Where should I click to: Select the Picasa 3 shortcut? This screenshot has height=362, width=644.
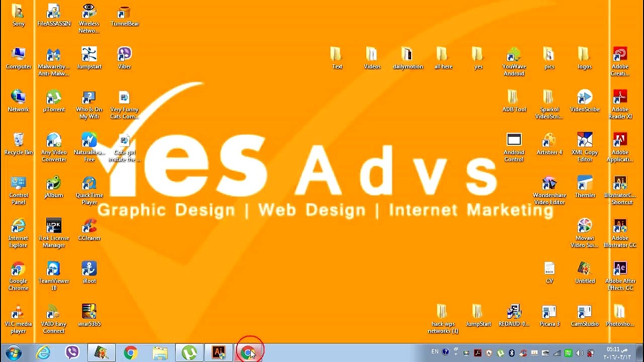coord(549,316)
